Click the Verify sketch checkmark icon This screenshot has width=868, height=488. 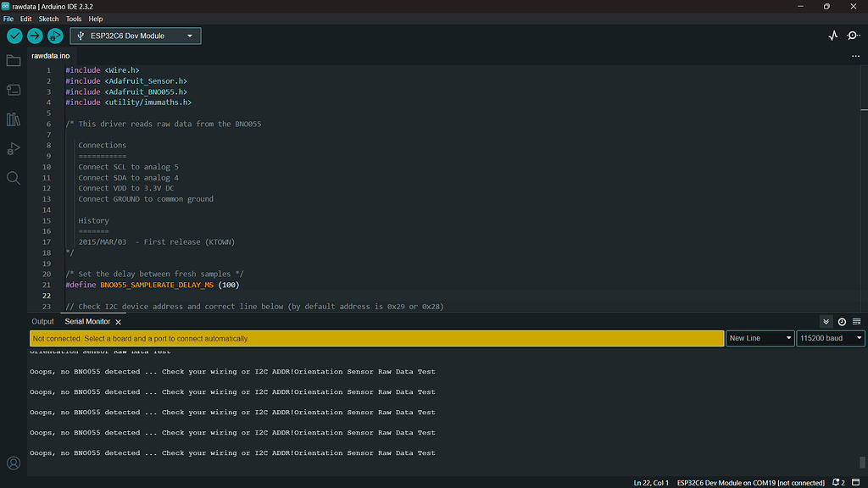click(x=14, y=36)
